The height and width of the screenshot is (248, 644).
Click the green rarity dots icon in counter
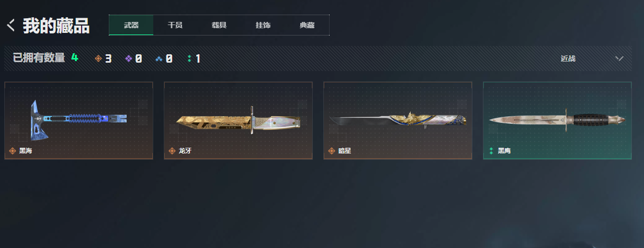pos(189,58)
